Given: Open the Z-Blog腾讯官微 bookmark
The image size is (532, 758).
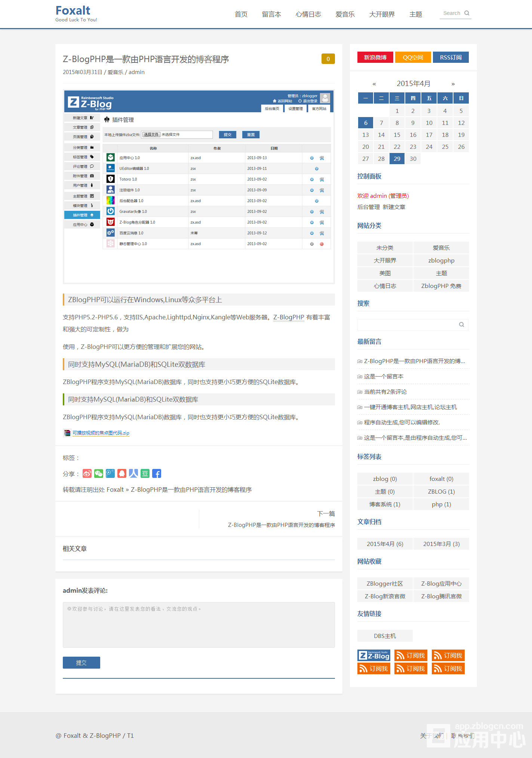Looking at the screenshot, I should point(441,596).
